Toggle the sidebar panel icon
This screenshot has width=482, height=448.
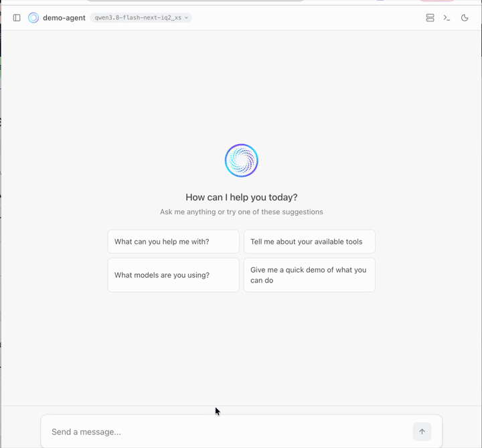pos(17,18)
